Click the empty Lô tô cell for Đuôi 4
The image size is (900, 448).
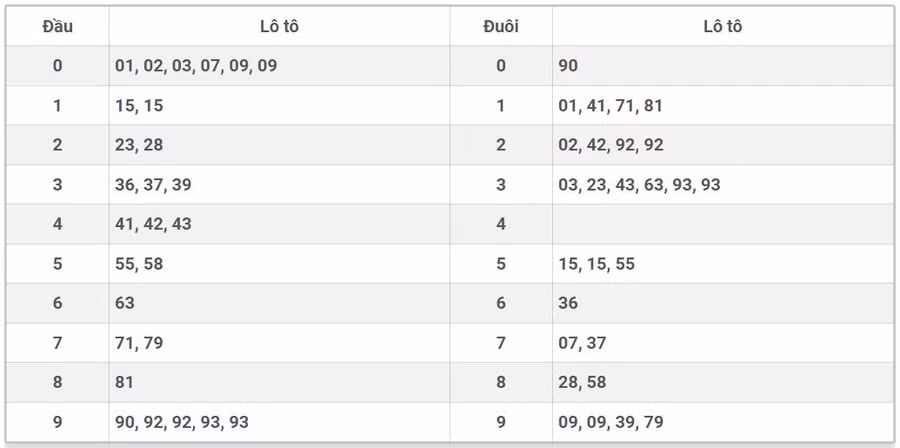[722, 224]
